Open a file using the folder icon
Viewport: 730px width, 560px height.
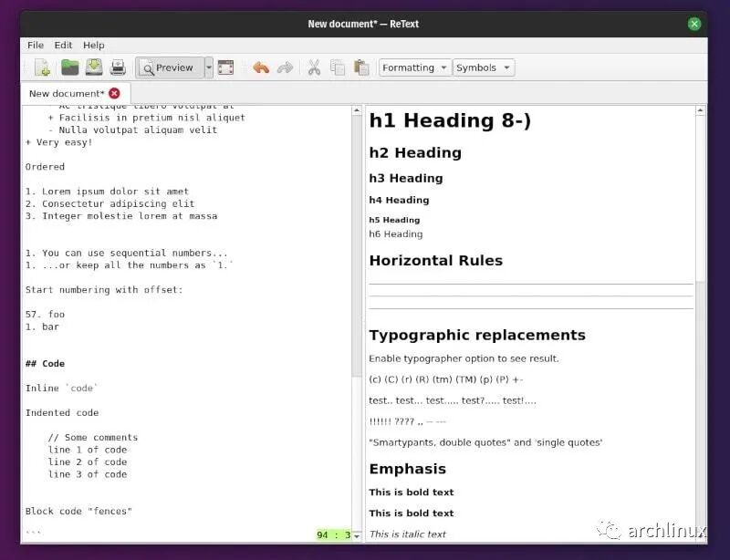(x=70, y=68)
